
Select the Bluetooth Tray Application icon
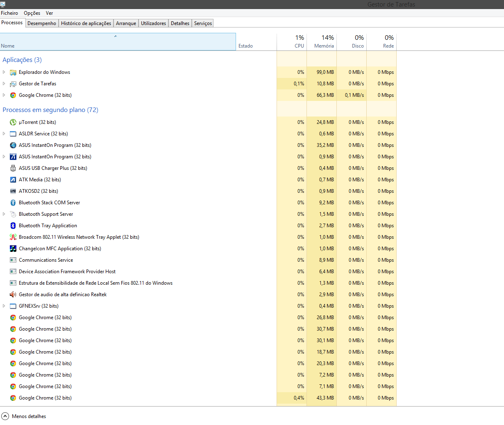tap(13, 226)
